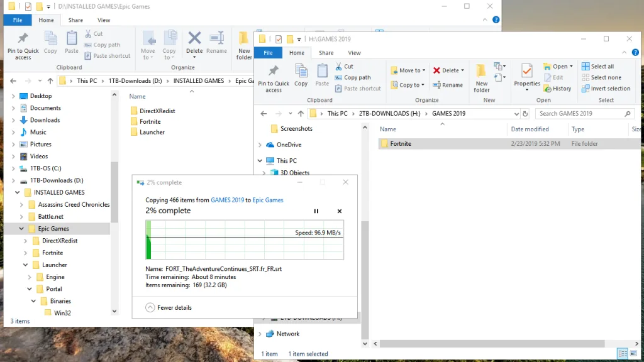Click Select all in GAMES 2019 ribbon
The image size is (644, 362).
tap(597, 67)
